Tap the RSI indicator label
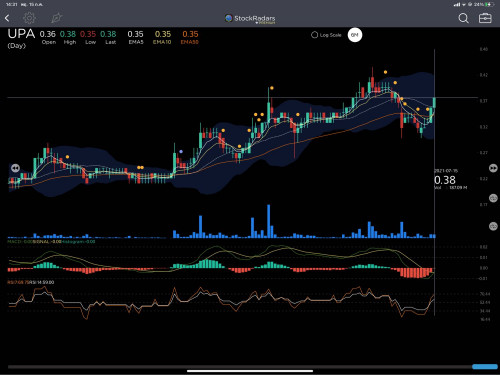This screenshot has height=375, width=500. point(31,282)
